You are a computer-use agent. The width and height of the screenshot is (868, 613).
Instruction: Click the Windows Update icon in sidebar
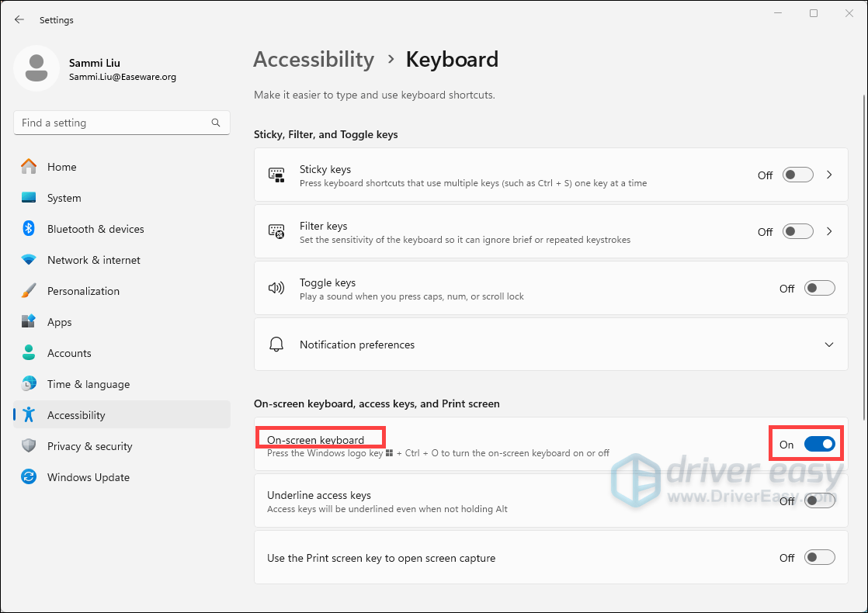coord(29,477)
